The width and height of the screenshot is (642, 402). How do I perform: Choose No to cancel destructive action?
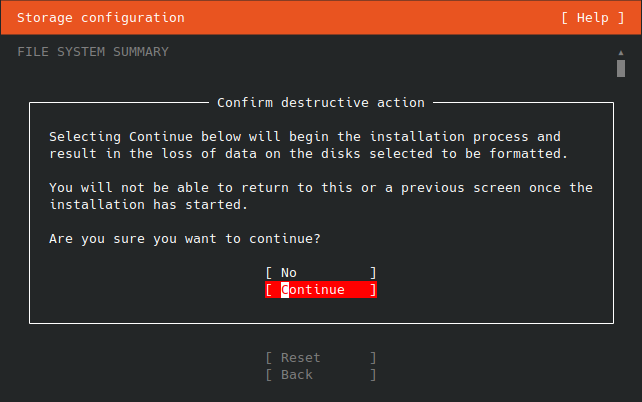coord(321,273)
